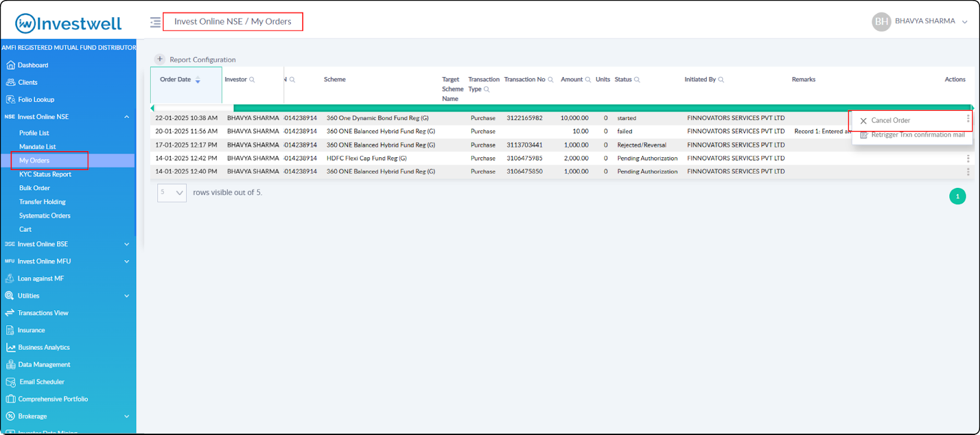
Task: Open actions menu for HDFC Flexi Cap row
Action: pos(968,158)
